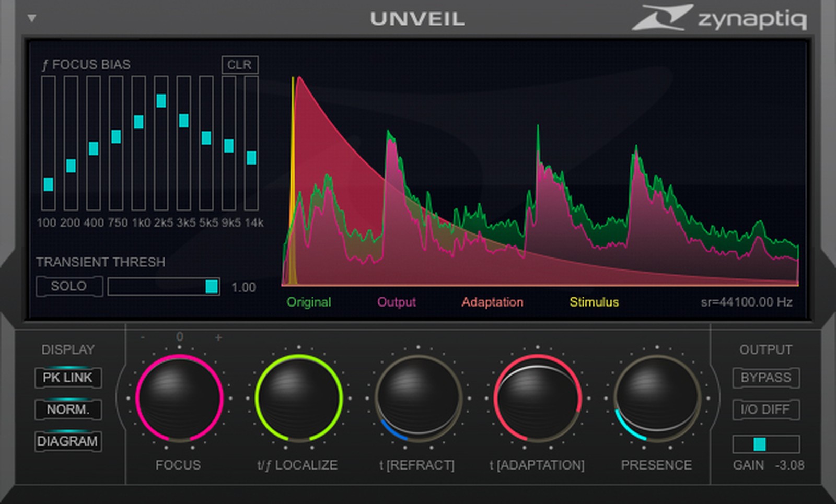Toggle the PK LINK display button
836x504 pixels.
coord(68,378)
